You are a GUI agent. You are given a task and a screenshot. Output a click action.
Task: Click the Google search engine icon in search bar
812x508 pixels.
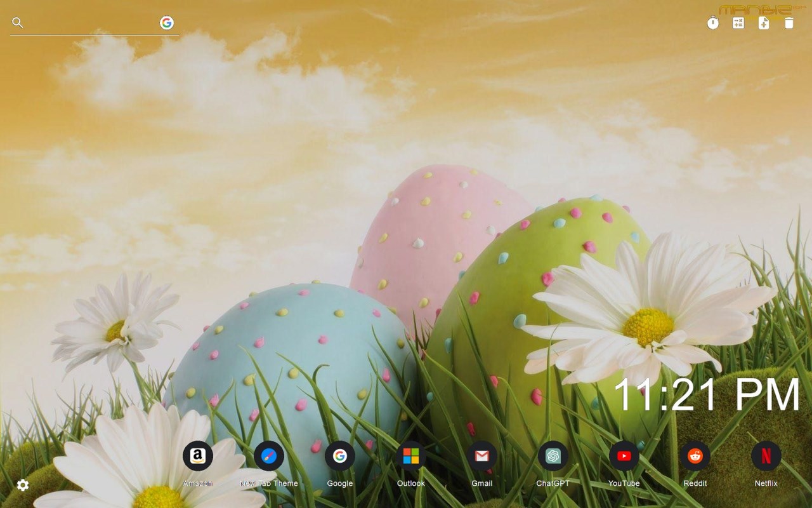(x=167, y=23)
